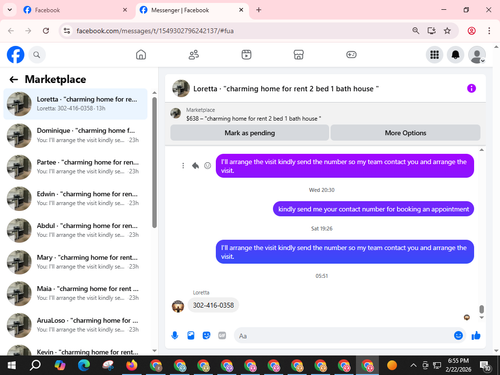Click Loretta's avatar beside phone number message
Image resolution: width=500 pixels, height=375 pixels.
[x=178, y=306]
